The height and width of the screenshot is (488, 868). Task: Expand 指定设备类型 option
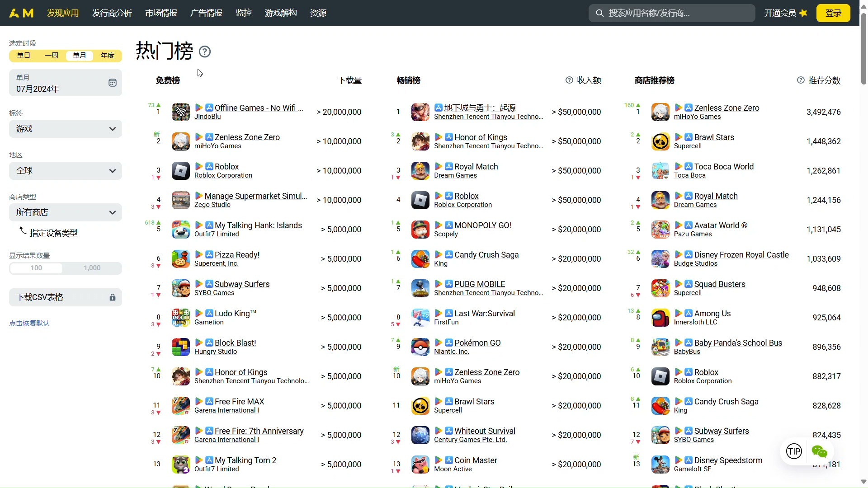coord(53,233)
